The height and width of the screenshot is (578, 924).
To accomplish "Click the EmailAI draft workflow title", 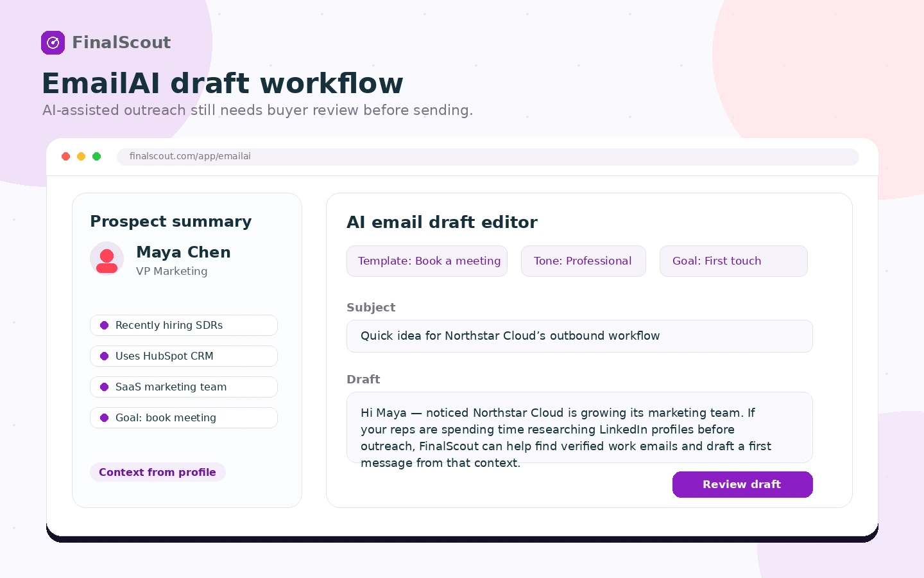I will coord(223,83).
